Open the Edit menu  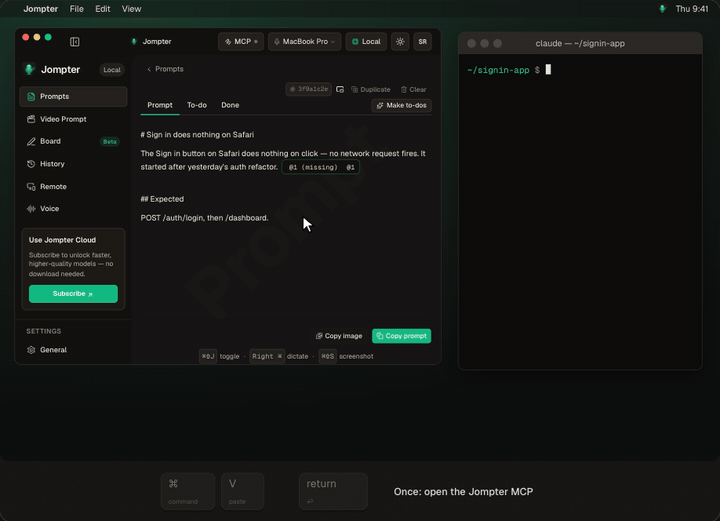coord(102,9)
